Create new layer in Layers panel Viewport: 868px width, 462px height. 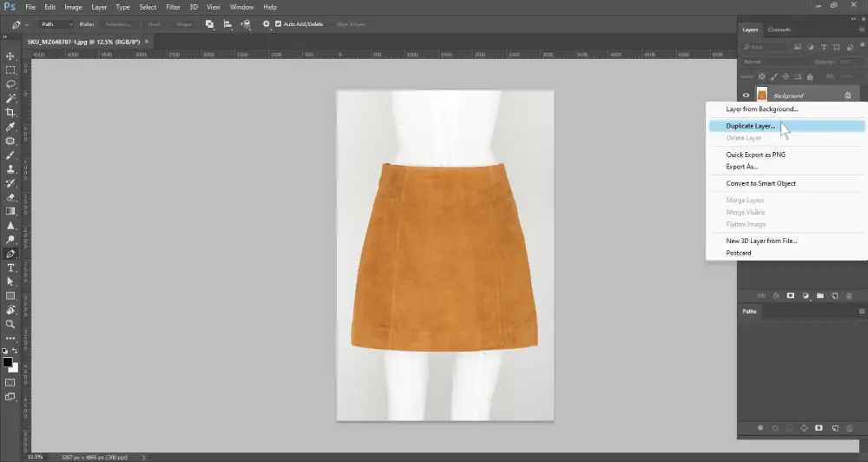pyautogui.click(x=835, y=296)
